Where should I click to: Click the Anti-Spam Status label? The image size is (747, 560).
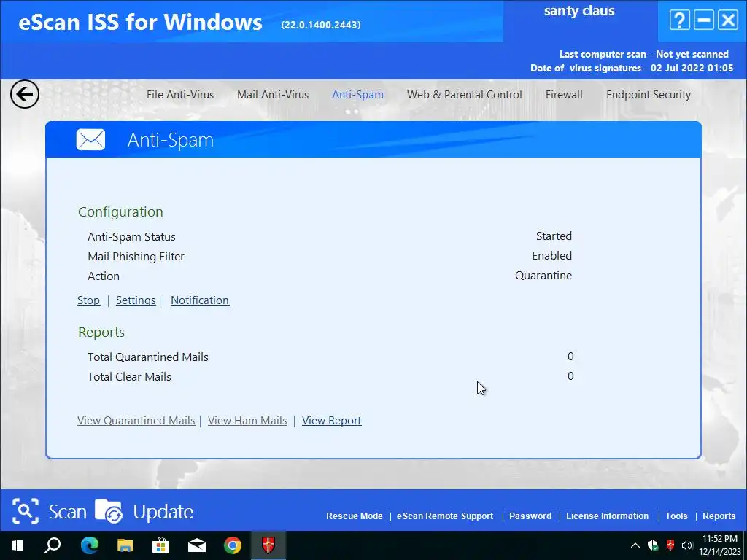(131, 237)
